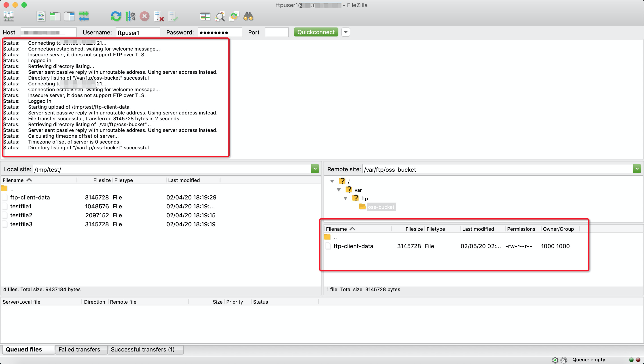Click queue Server/Local file column header
This screenshot has width=644, height=364.
coord(41,302)
